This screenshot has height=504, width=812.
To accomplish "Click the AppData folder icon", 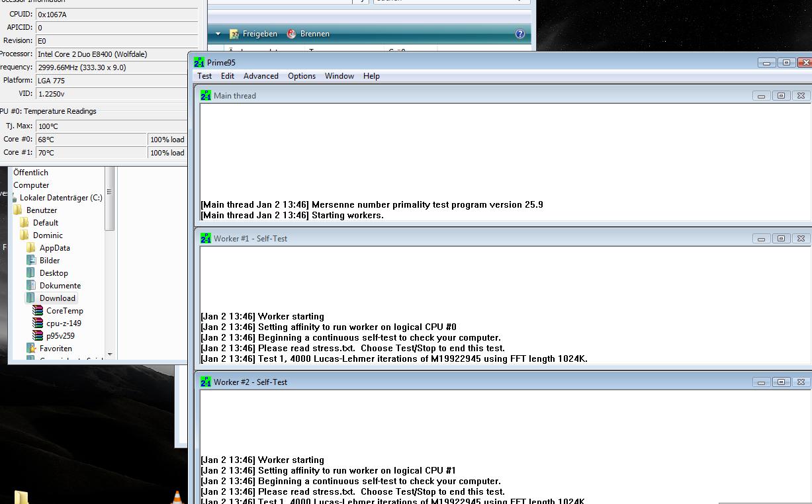I will click(x=31, y=247).
